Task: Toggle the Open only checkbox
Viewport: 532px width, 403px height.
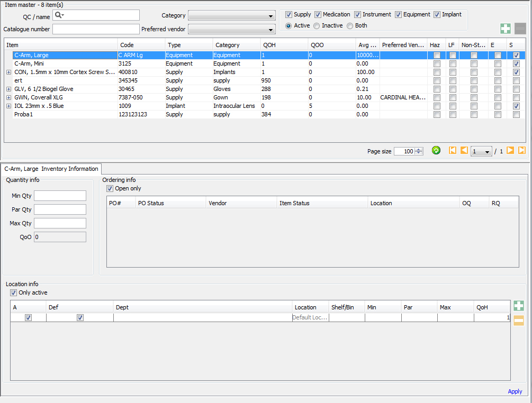Action: (x=110, y=189)
